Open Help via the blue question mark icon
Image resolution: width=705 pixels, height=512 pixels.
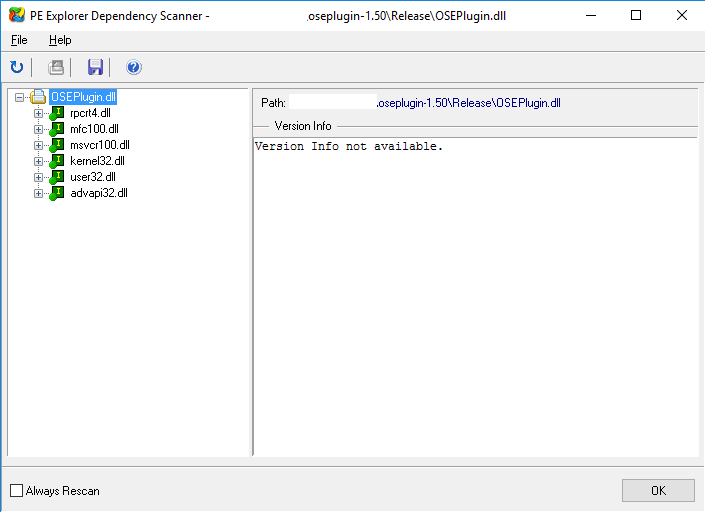coord(134,67)
